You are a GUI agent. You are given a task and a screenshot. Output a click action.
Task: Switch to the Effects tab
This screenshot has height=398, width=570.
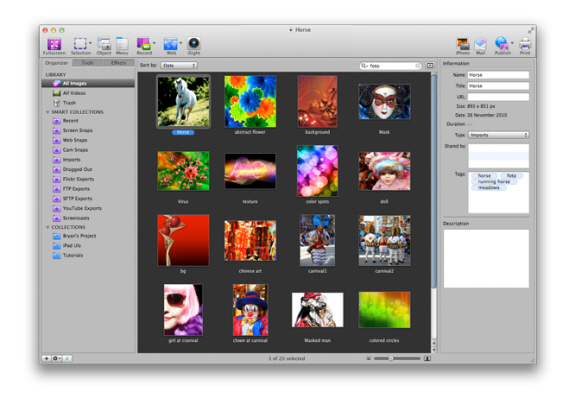coord(119,63)
